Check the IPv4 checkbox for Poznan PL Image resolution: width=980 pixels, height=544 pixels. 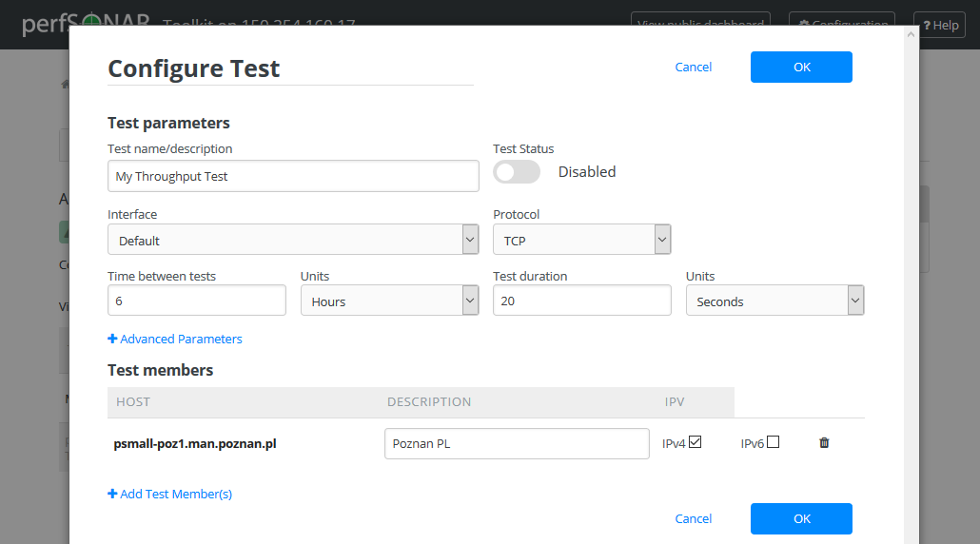click(695, 442)
